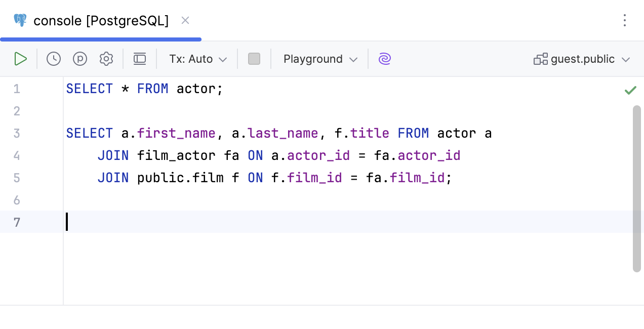
Task: Run the SQL query with the green play icon
Action: point(21,59)
